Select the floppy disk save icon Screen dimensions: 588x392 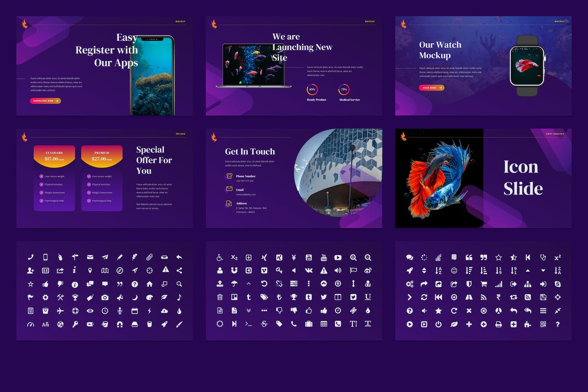tap(543, 297)
